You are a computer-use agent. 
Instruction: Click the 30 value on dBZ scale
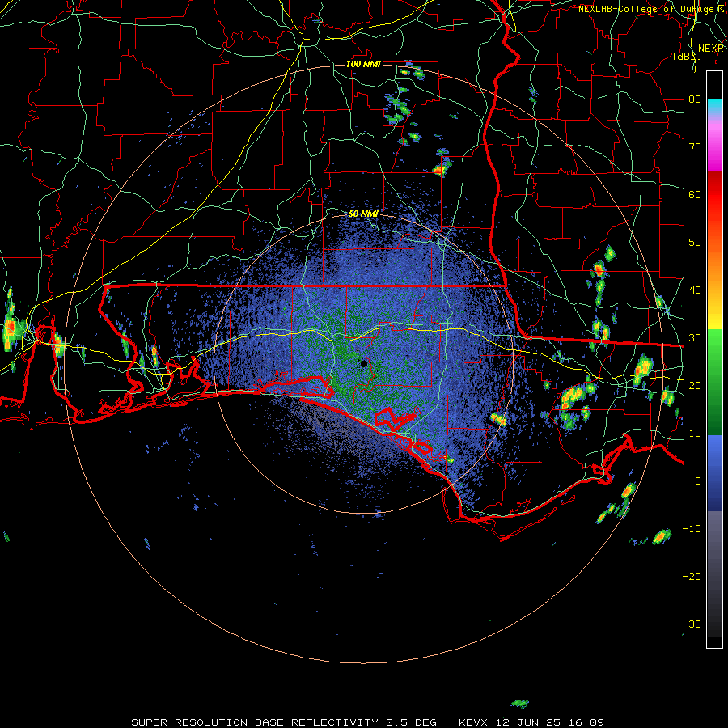[695, 338]
